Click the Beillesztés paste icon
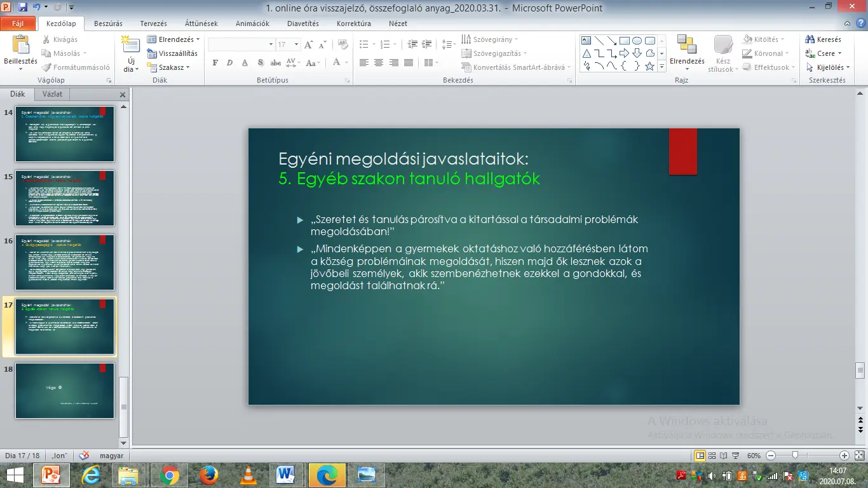This screenshot has width=868, height=488. (x=20, y=46)
